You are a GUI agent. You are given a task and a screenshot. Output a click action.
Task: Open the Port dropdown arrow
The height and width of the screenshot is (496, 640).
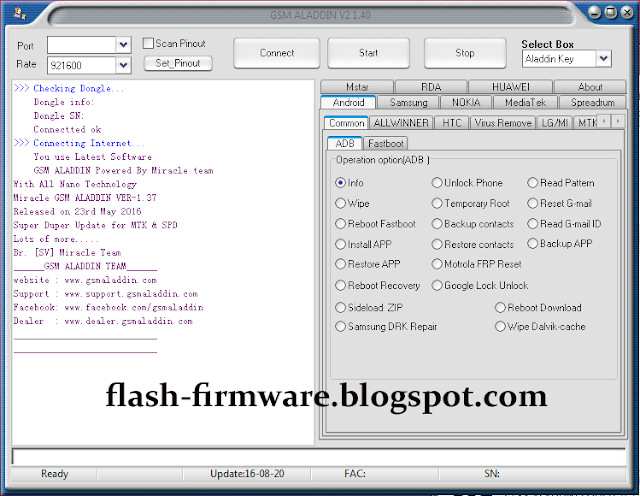(x=123, y=44)
